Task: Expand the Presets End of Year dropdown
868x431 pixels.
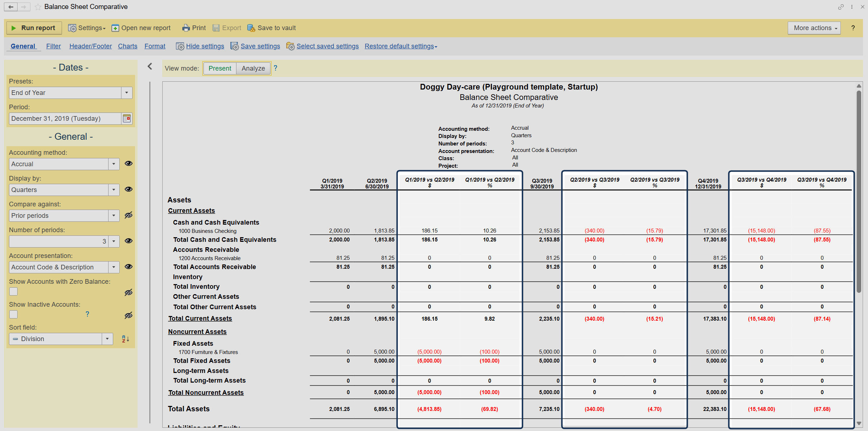Action: point(126,93)
